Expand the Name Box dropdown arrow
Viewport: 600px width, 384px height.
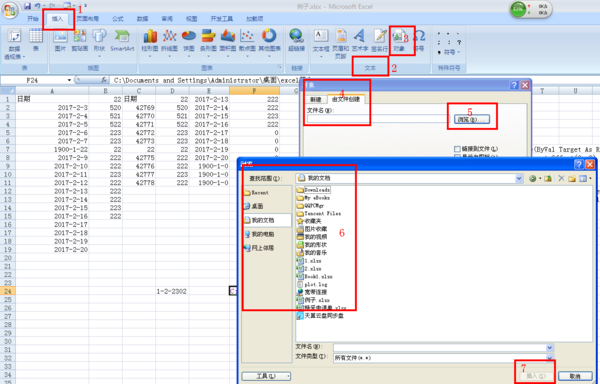(69, 80)
